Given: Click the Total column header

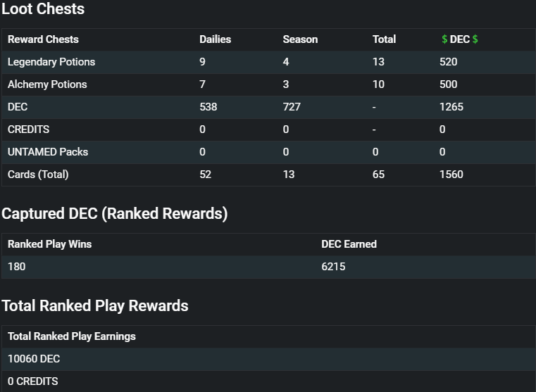Looking at the screenshot, I should pos(384,39).
